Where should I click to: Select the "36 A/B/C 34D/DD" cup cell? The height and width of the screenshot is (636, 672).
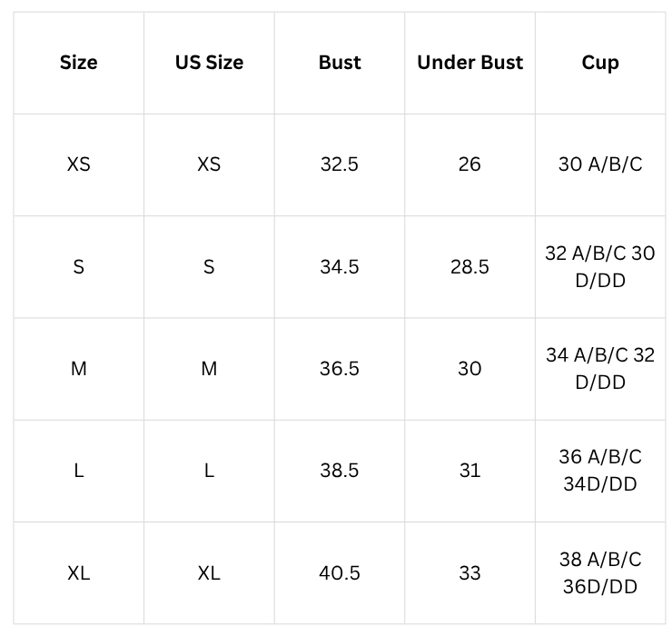point(600,471)
